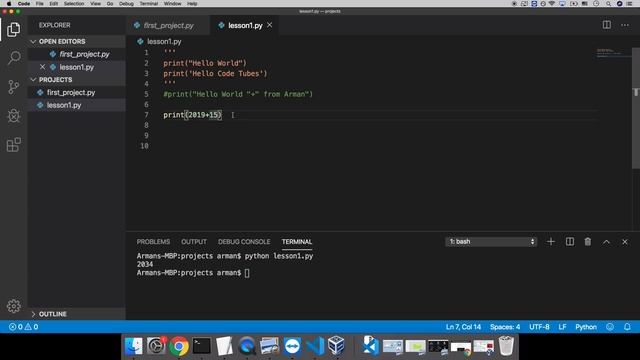Click lesson1.py breadcrumb above editor
This screenshot has height=360, width=640.
coord(164,41)
